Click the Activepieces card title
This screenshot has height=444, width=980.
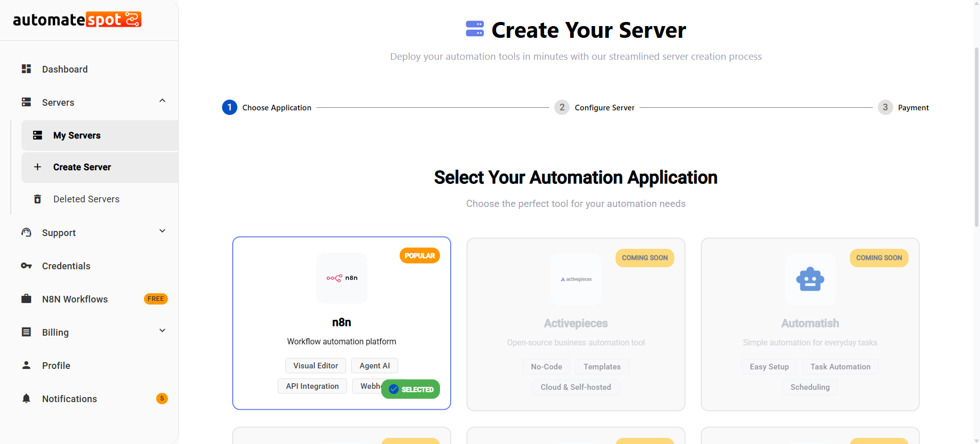576,323
